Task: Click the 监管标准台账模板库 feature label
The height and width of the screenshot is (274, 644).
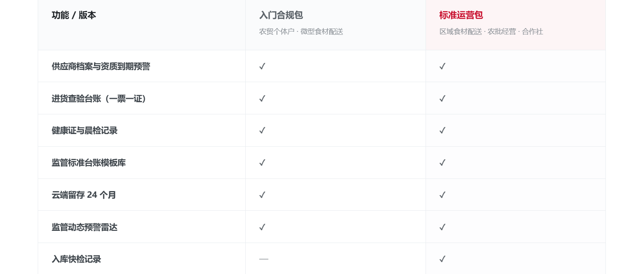Action: pyautogui.click(x=89, y=163)
